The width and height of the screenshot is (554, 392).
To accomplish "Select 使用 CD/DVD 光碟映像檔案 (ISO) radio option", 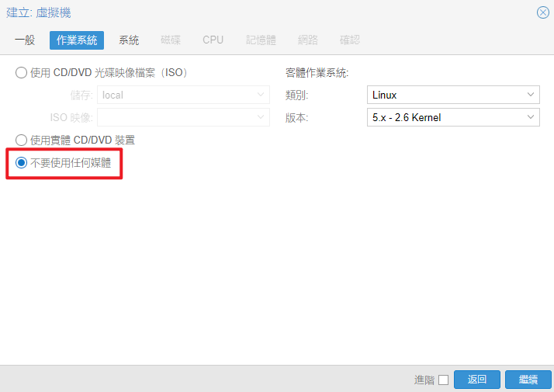I will click(x=22, y=73).
